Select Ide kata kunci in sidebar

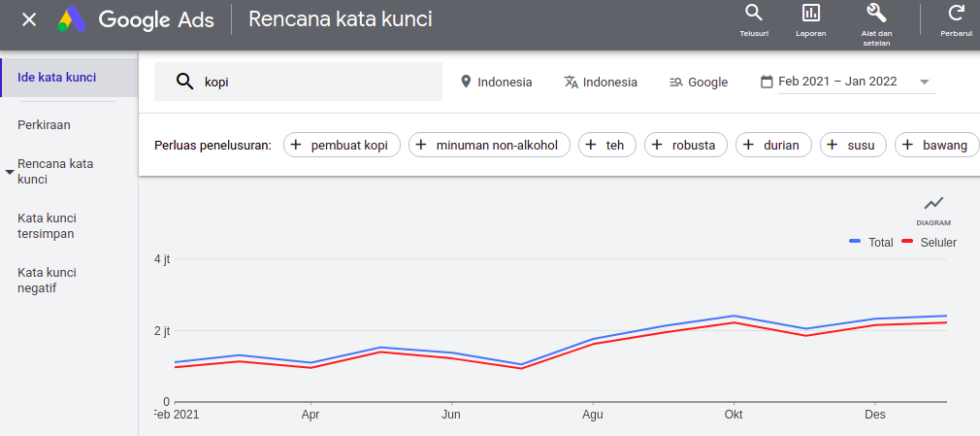tap(69, 78)
